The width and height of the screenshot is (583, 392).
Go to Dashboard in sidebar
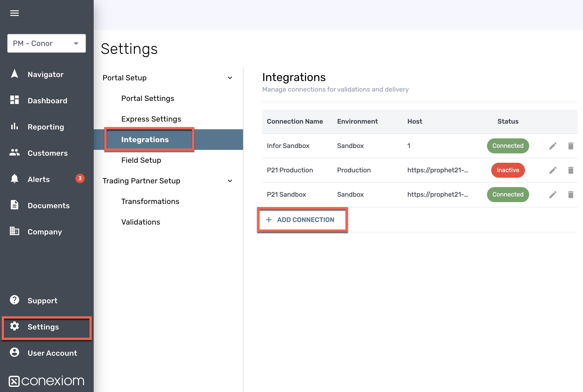coord(47,100)
